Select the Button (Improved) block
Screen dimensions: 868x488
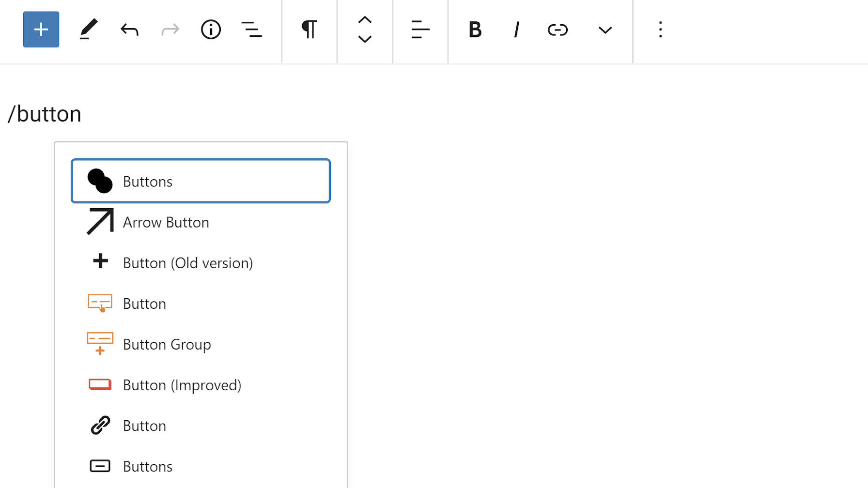(x=182, y=385)
